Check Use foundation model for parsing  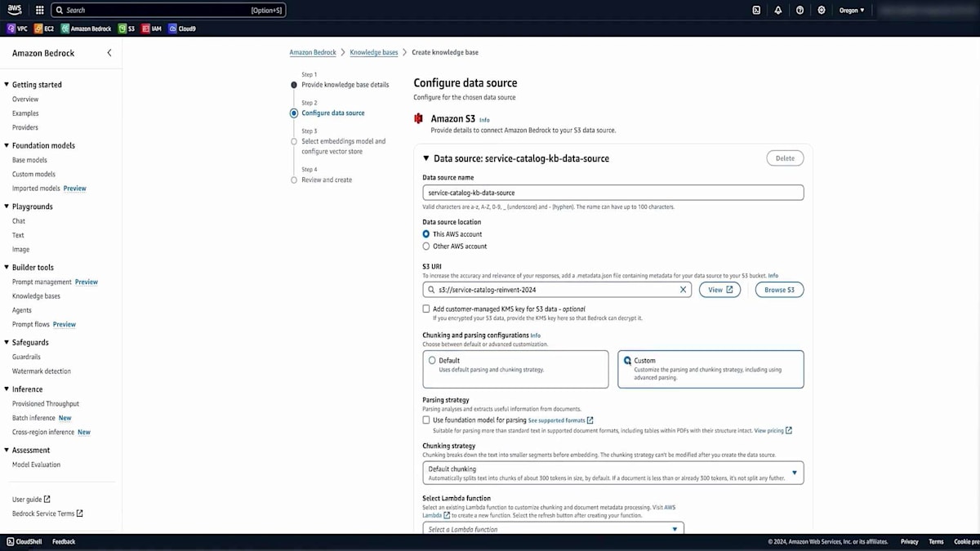tap(426, 420)
